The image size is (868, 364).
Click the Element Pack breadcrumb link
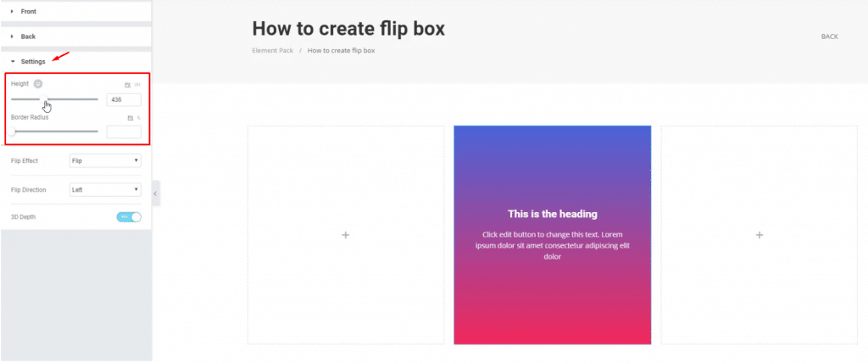(x=271, y=51)
